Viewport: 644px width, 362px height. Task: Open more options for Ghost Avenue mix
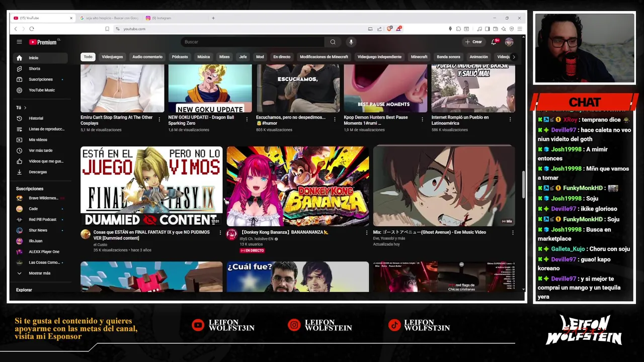coord(513,233)
